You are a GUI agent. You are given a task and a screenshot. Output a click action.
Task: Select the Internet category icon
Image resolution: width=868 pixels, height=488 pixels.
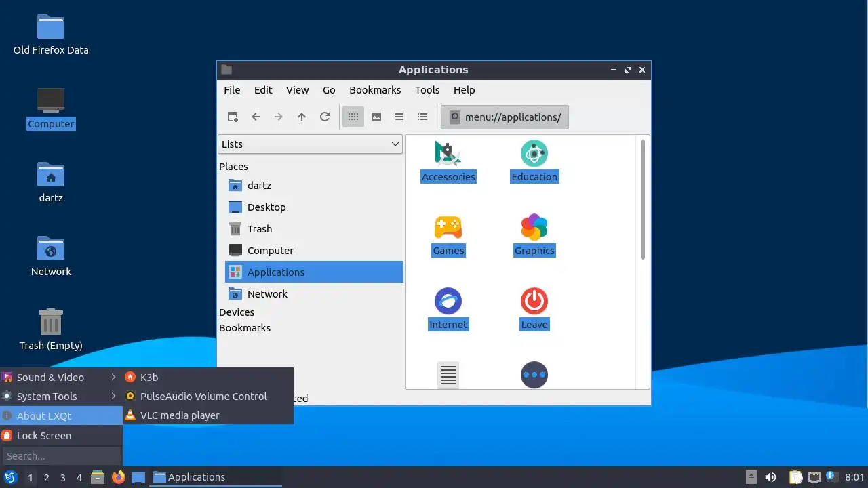pyautogui.click(x=448, y=309)
